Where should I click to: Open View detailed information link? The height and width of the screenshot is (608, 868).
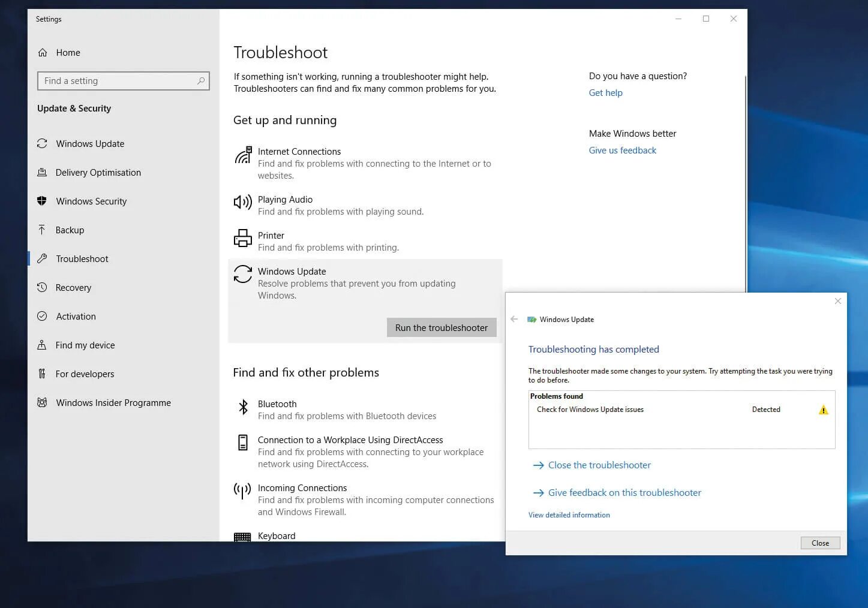569,515
